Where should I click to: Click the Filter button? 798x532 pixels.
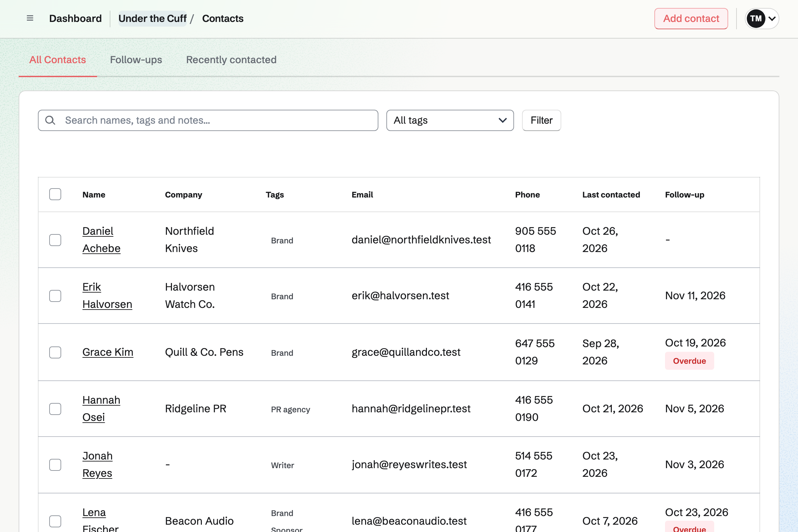(541, 120)
